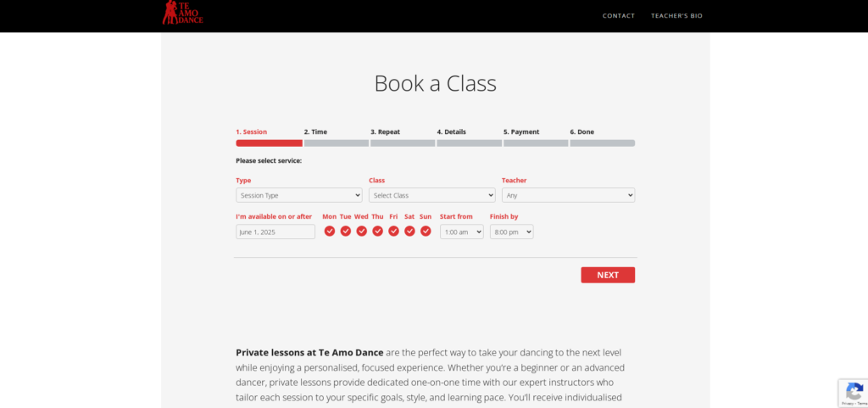
Task: Toggle the Tue day checkmark
Action: 346,231
